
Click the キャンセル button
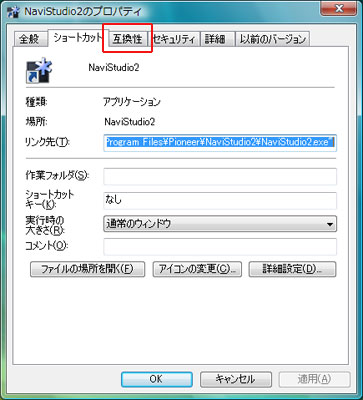(x=235, y=379)
